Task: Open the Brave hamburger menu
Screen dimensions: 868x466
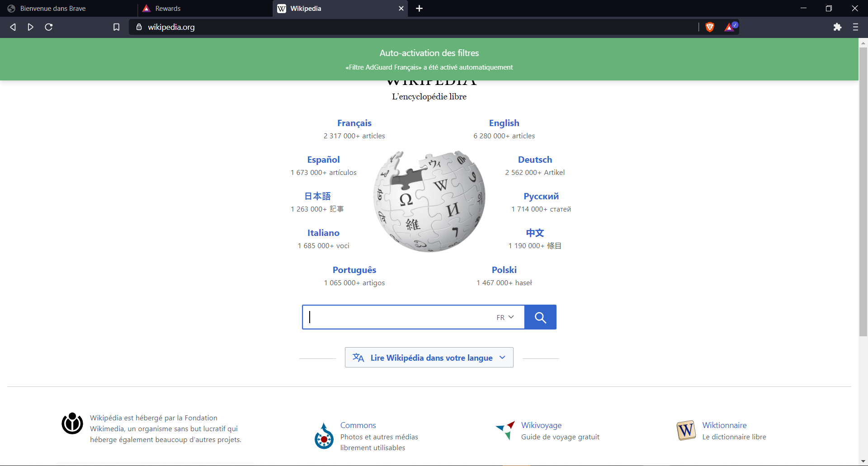Action: coord(855,27)
